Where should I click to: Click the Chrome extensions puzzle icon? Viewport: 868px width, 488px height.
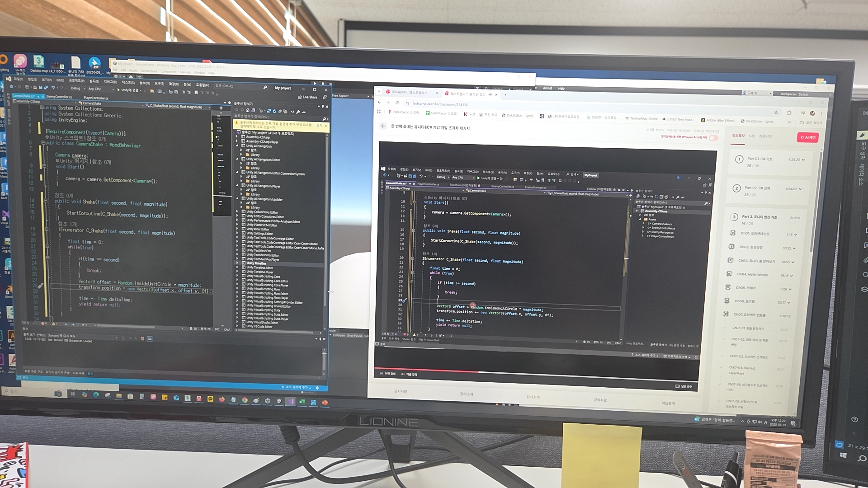(789, 113)
